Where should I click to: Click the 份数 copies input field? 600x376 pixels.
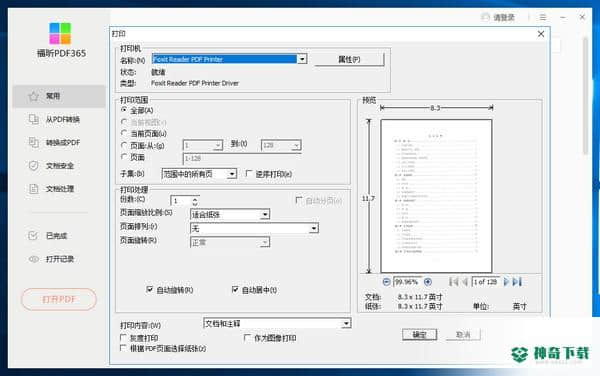click(181, 201)
